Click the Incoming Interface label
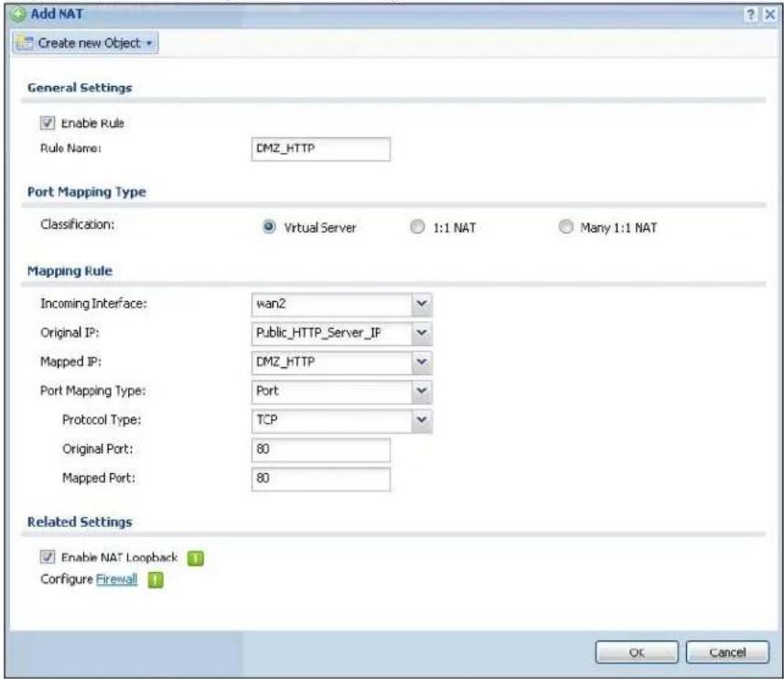The width and height of the screenshot is (784, 679). (x=93, y=304)
